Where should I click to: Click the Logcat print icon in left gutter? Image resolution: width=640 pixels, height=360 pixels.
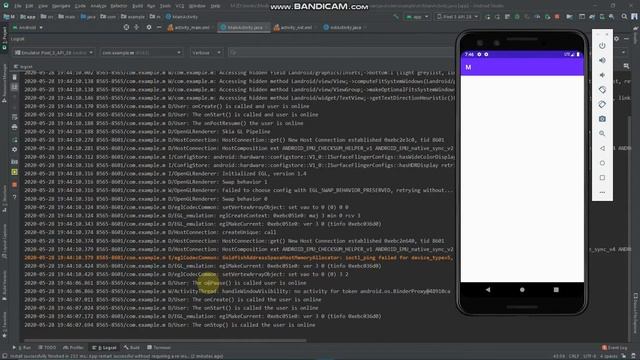click(x=14, y=127)
